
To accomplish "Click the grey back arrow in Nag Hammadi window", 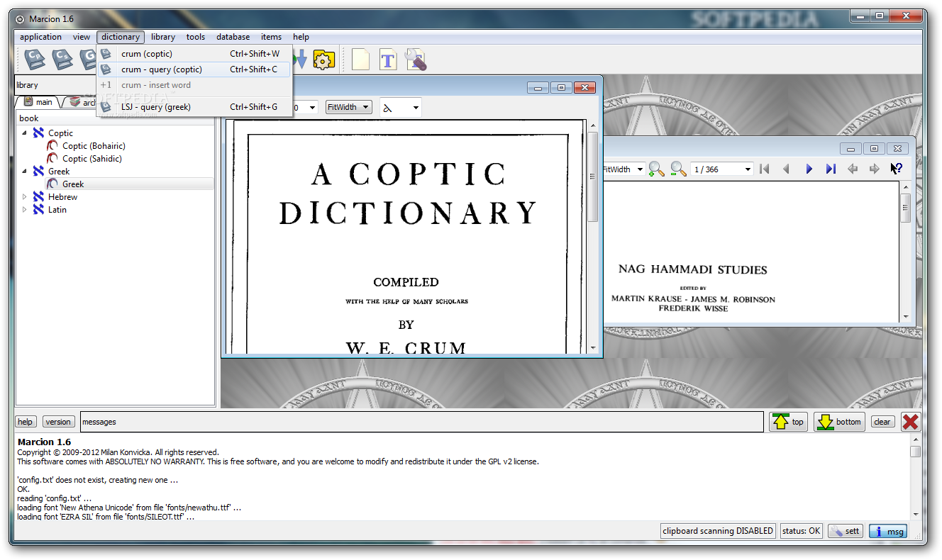I will coord(853,169).
